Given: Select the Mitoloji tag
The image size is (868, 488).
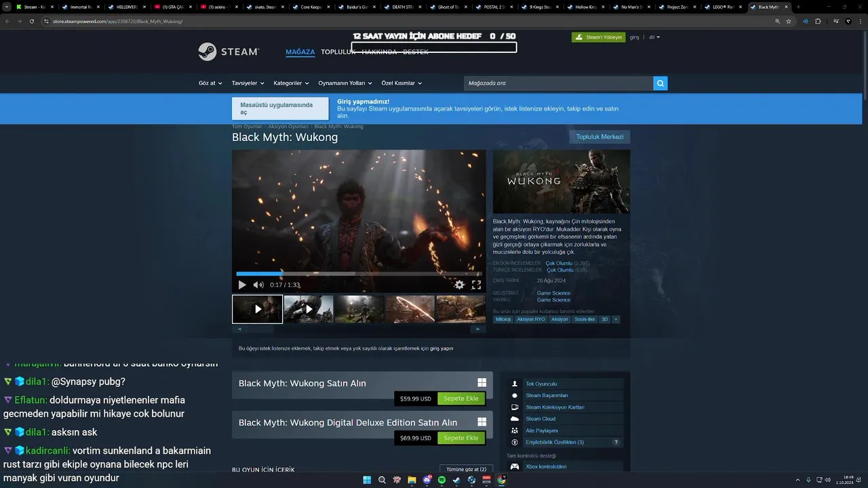Looking at the screenshot, I should (503, 319).
